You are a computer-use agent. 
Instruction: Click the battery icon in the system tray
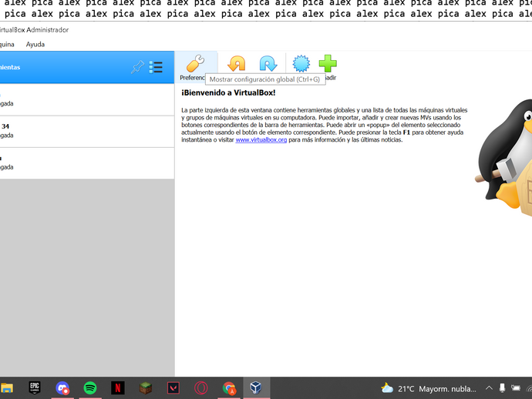516,387
